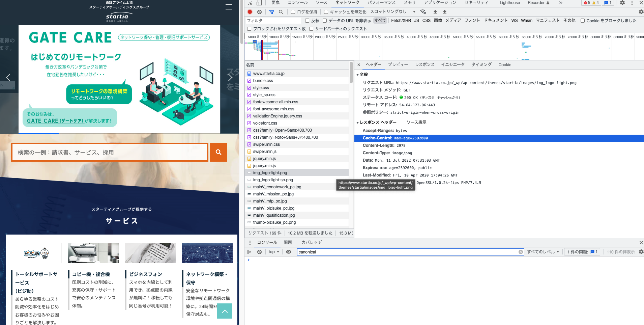
Task: Open the タイミング tab in request details
Action: (481, 64)
